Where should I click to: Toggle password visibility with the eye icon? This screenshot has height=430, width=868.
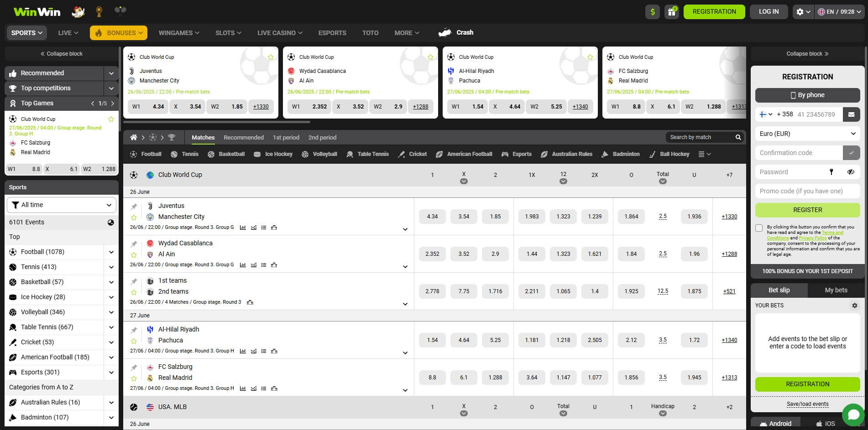pos(852,172)
